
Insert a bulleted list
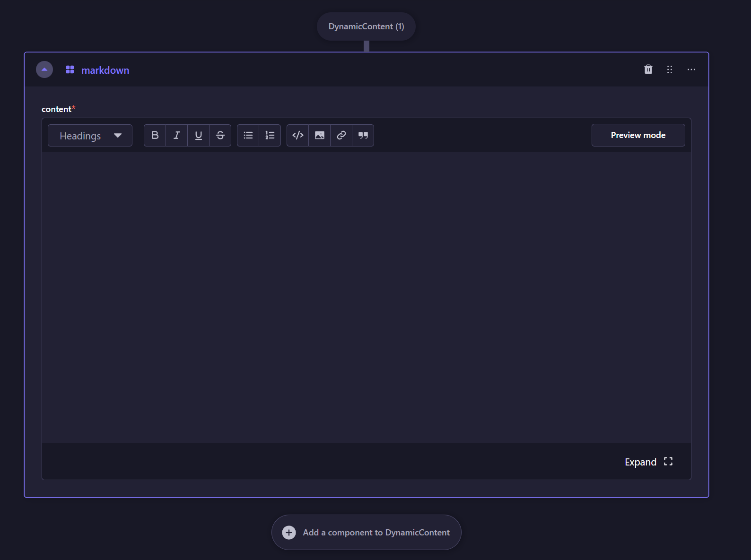pyautogui.click(x=248, y=136)
